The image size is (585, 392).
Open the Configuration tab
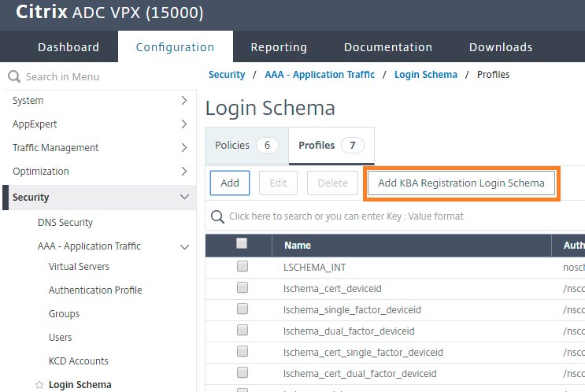pyautogui.click(x=176, y=47)
